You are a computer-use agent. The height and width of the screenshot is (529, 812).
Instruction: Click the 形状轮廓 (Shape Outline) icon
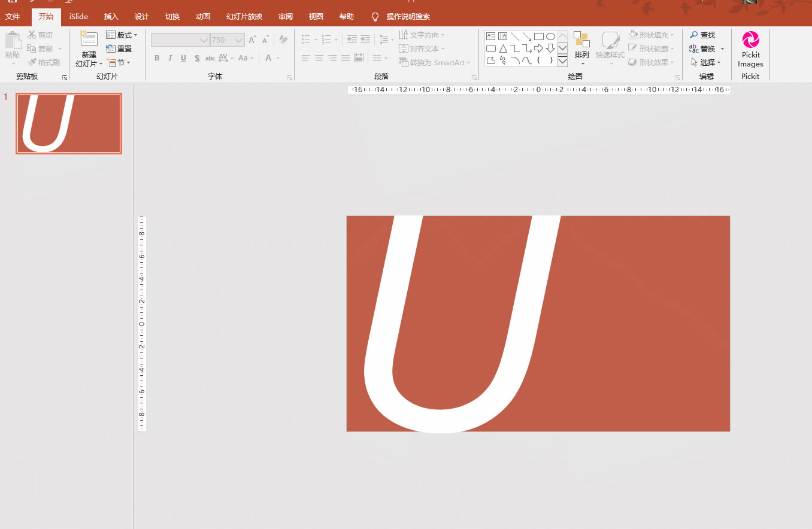[x=651, y=48]
